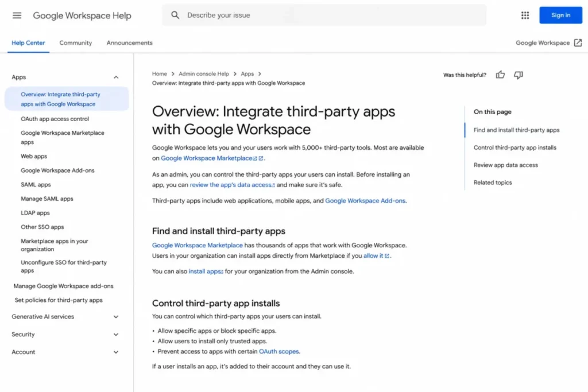Switch to the Announcements tab

129,42
